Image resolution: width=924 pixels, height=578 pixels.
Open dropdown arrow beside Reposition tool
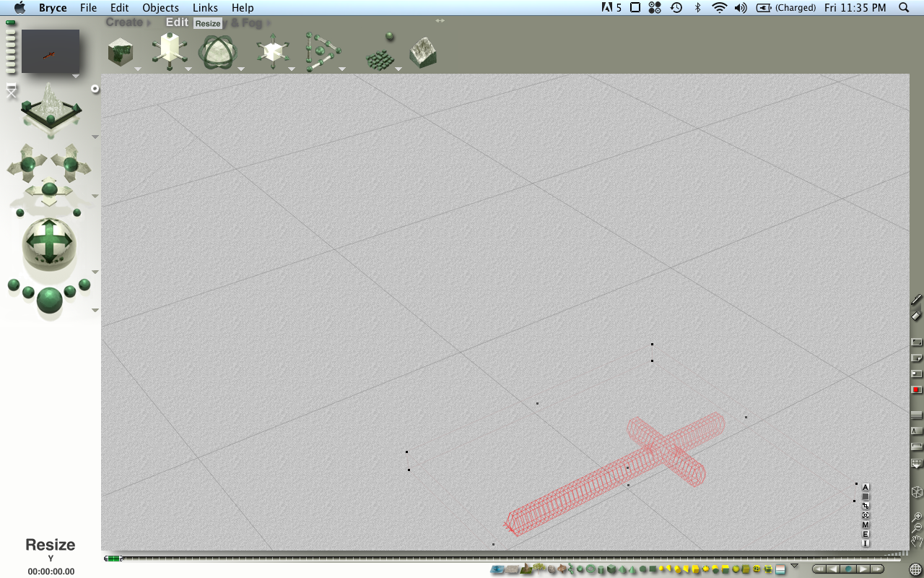pos(292,69)
